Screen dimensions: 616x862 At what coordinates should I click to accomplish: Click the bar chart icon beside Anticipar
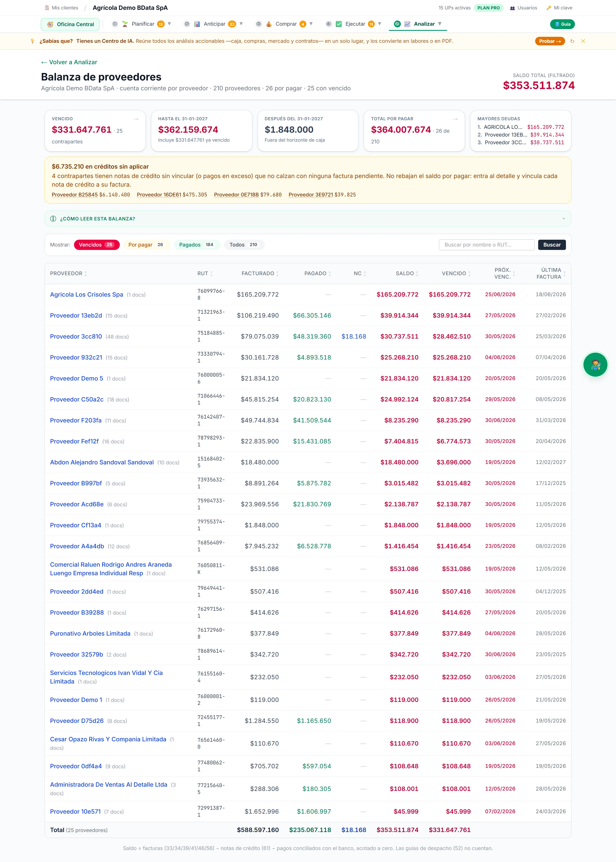pos(197,24)
